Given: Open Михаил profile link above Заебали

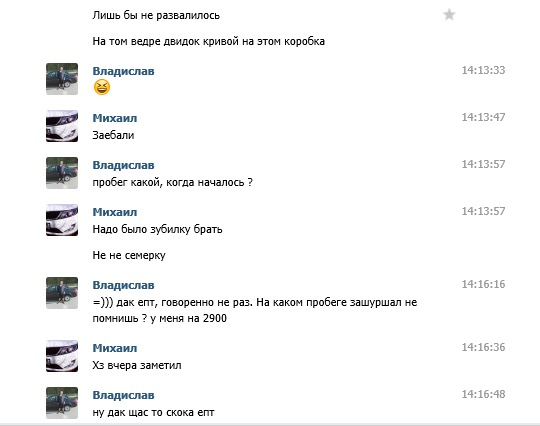Looking at the screenshot, I should (115, 118).
